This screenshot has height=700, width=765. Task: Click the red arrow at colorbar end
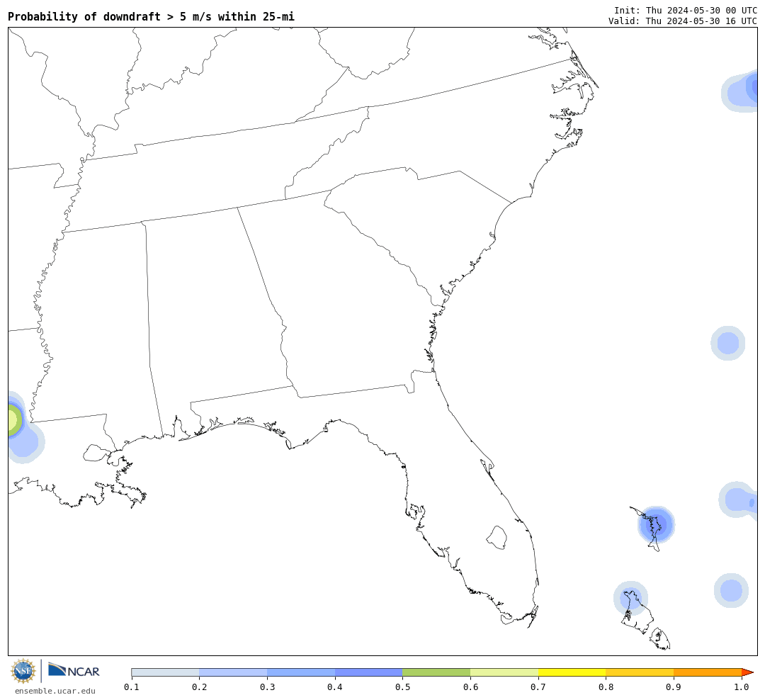tap(747, 672)
